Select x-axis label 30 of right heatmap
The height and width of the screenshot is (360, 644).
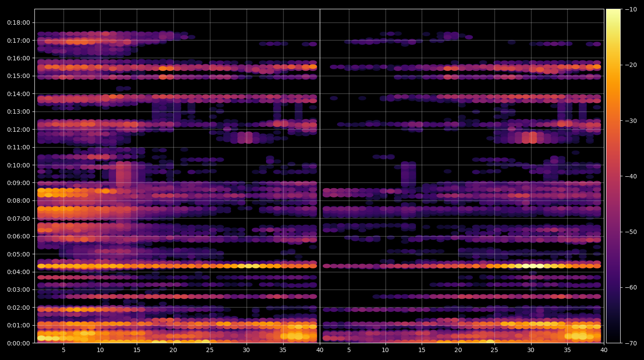[x=531, y=350]
